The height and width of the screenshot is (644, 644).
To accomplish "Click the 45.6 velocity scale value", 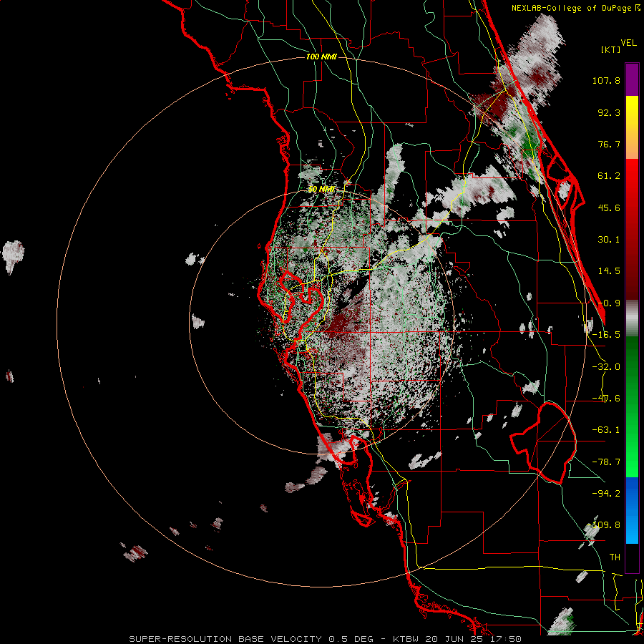I will click(x=609, y=208).
